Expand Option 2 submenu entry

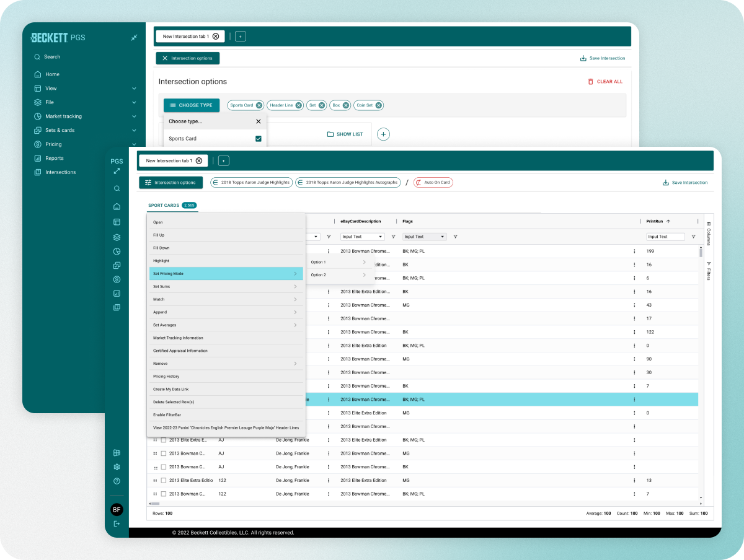click(340, 275)
